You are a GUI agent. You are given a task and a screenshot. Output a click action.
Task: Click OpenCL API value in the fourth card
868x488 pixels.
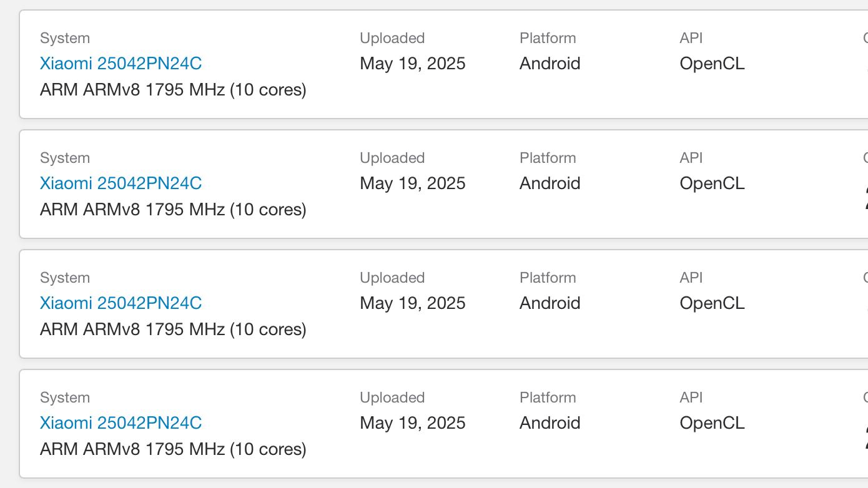click(x=712, y=423)
